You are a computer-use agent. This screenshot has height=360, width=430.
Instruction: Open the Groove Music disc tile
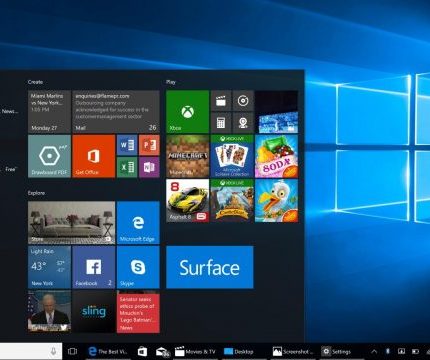[x=243, y=101]
